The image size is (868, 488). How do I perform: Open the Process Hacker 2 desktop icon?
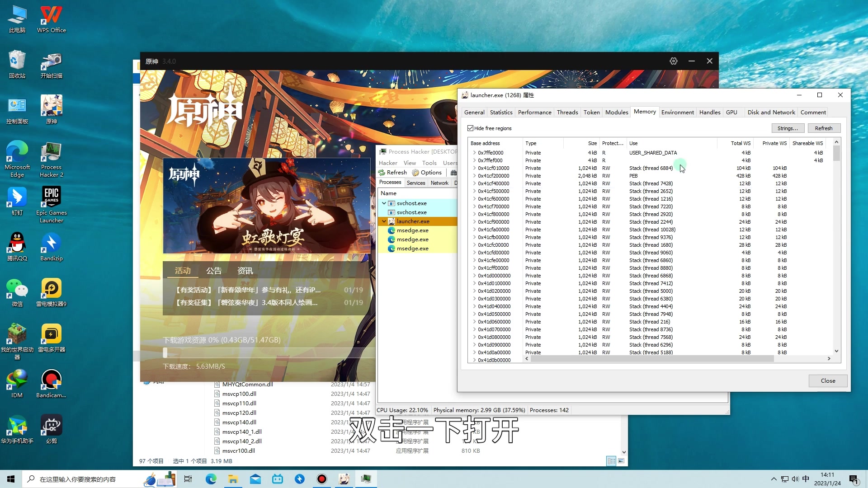coord(51,159)
